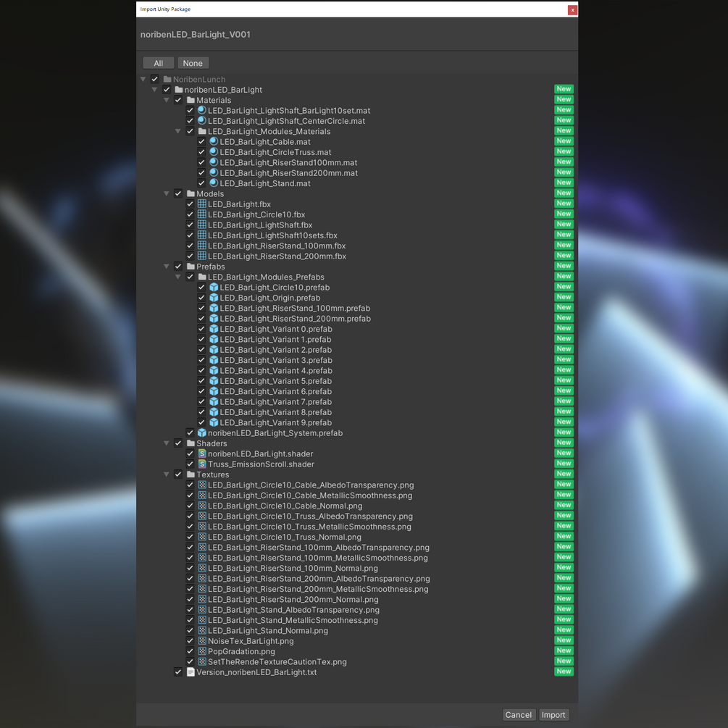
Task: Collapse the LED_BarLight_Modules_Materials folder
Action: point(177,131)
